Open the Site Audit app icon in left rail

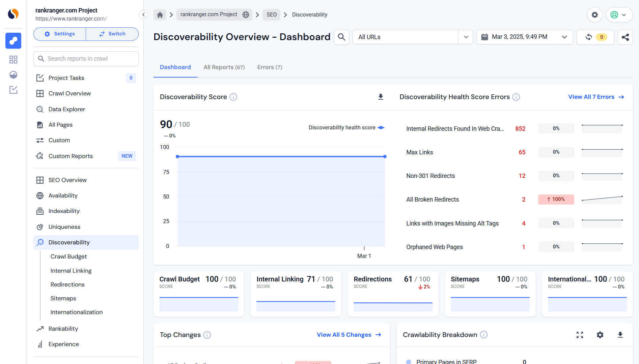tap(13, 41)
